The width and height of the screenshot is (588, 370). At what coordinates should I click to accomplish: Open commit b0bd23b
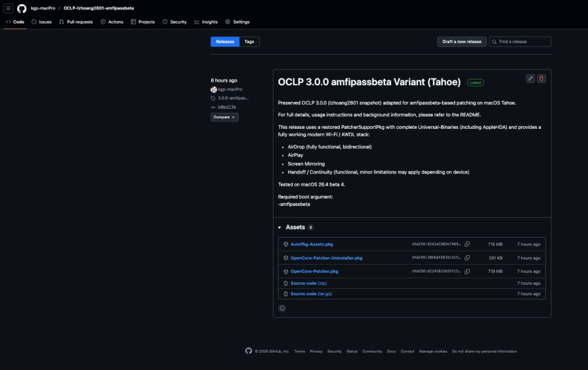point(227,107)
